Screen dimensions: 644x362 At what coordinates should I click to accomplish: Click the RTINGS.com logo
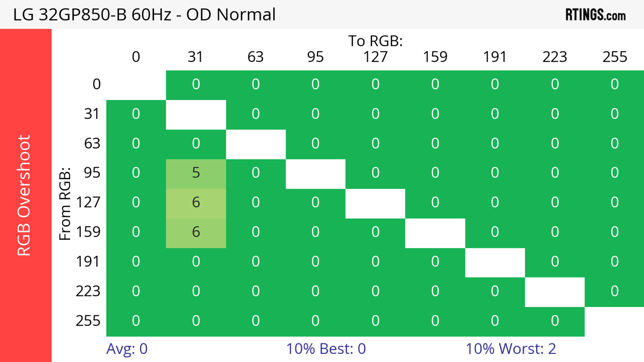point(596,15)
